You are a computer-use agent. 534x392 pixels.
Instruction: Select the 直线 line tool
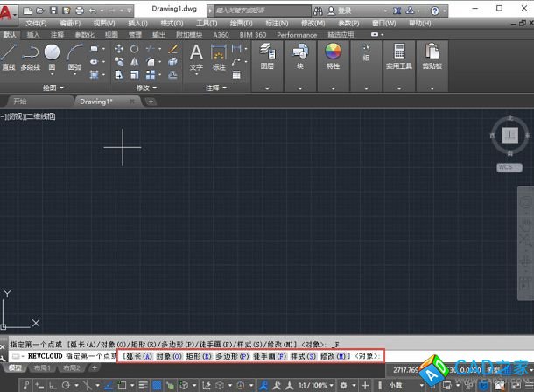pos(9,57)
